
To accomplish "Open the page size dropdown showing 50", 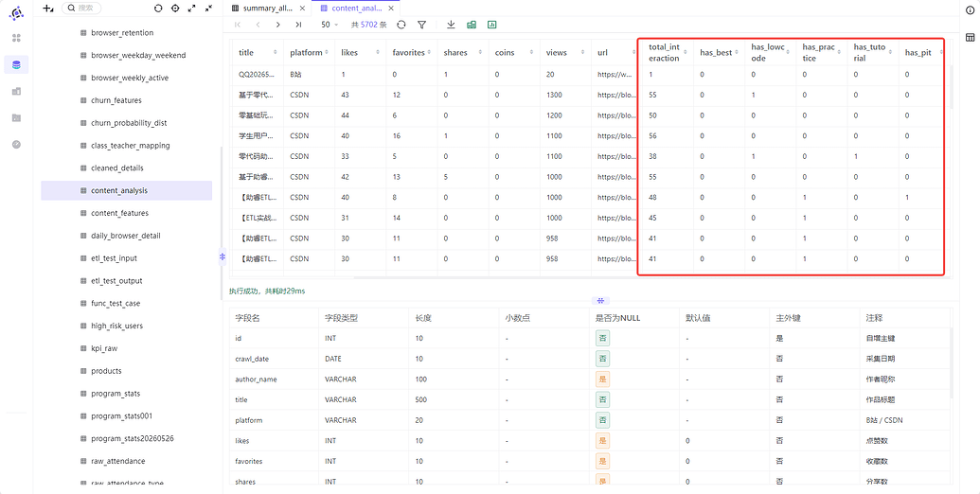I will [330, 25].
